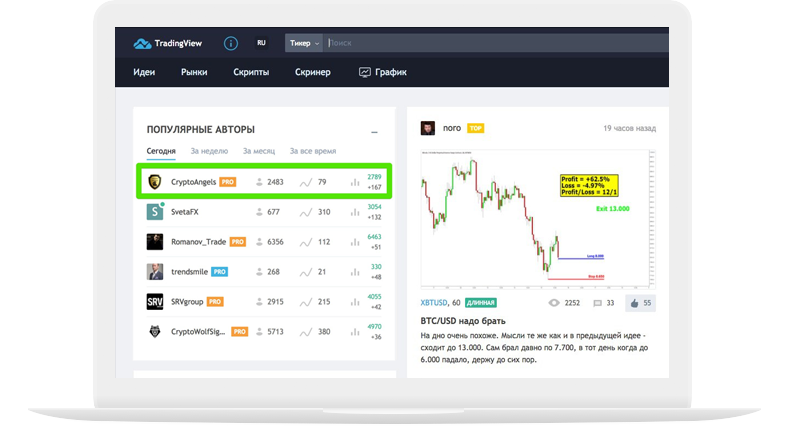This screenshot has width=787, height=437.
Task: Click the views eye icon
Action: (x=554, y=303)
